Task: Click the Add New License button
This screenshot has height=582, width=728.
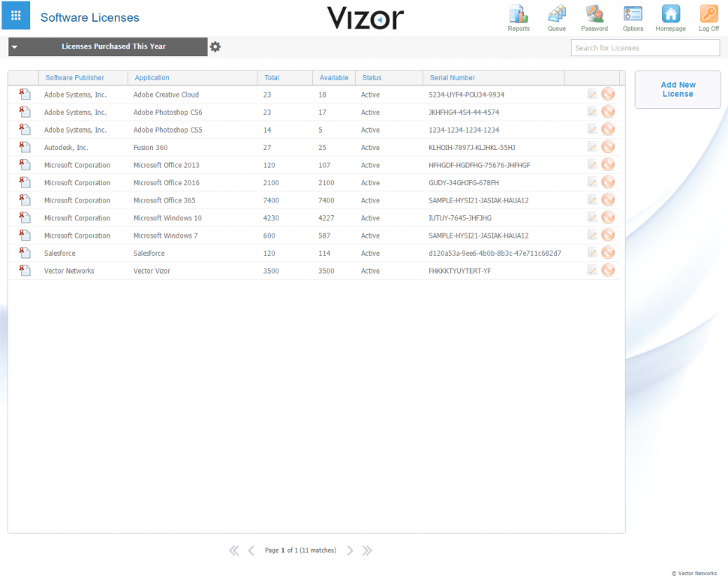Action: [x=677, y=89]
